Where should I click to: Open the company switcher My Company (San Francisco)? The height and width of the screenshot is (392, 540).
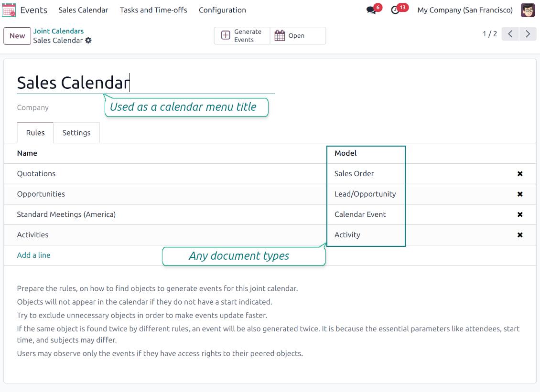pyautogui.click(x=464, y=10)
